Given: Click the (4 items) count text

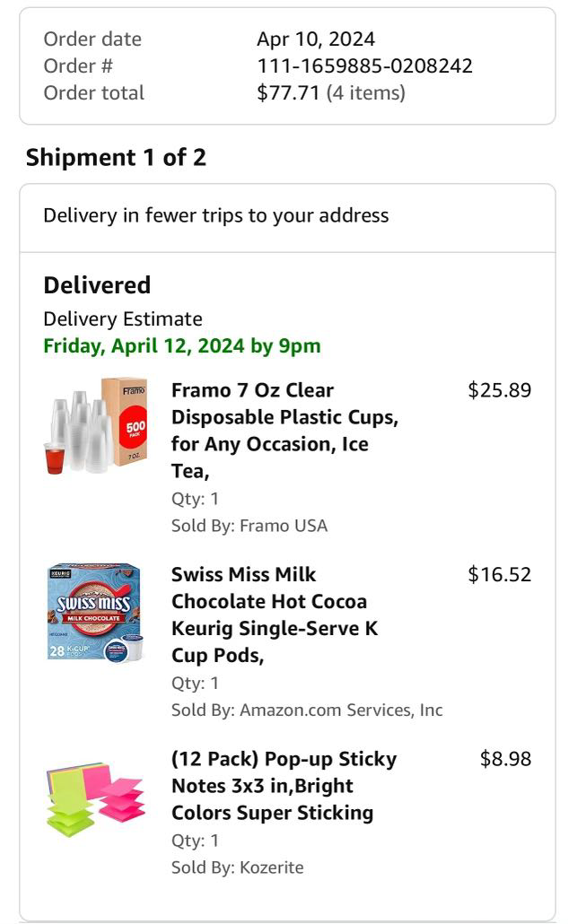Looking at the screenshot, I should pyautogui.click(x=365, y=92).
